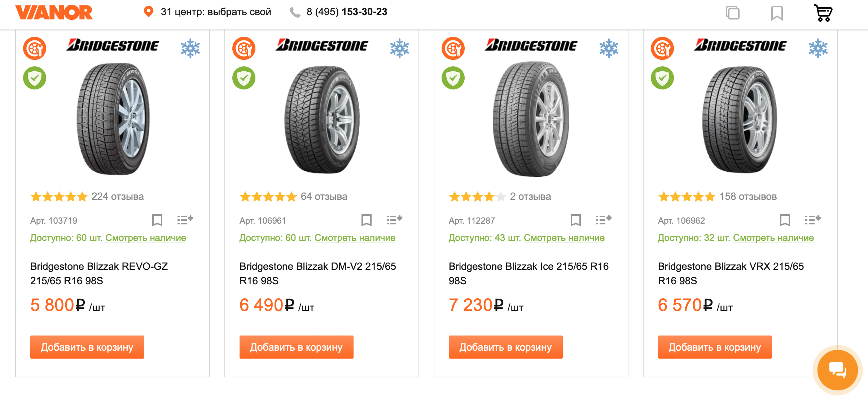Image resolution: width=868 pixels, height=399 pixels.
Task: Bookmark the Blizzak REVO-GZ tire
Action: point(157,220)
